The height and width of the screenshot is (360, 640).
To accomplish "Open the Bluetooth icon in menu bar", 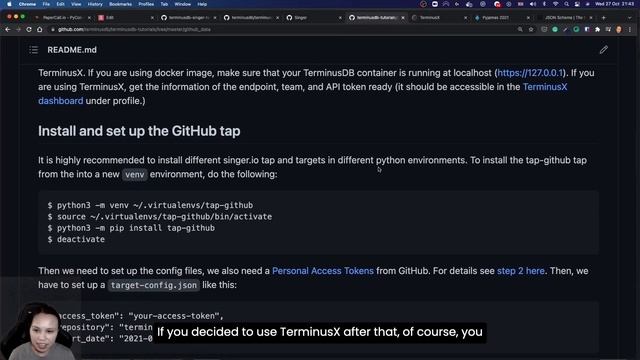I will [544, 4].
